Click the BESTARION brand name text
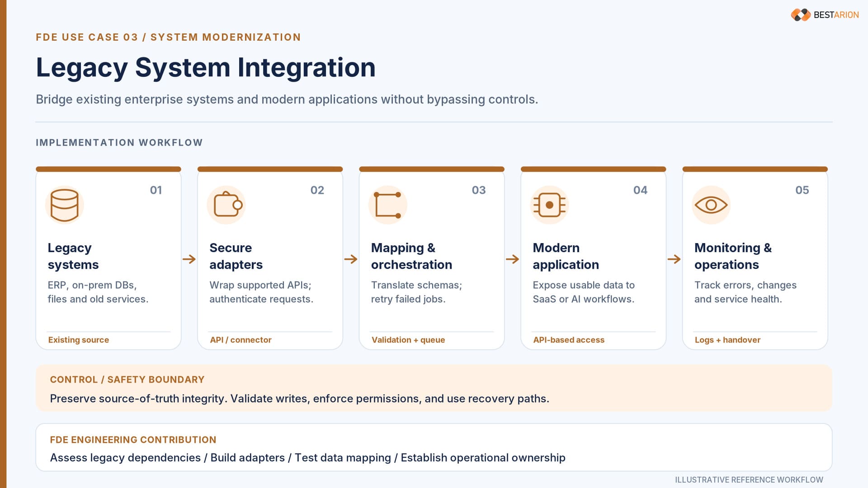Viewport: 868px width, 488px height. point(836,15)
